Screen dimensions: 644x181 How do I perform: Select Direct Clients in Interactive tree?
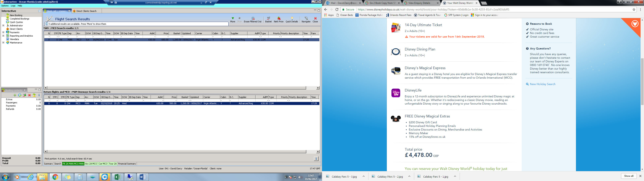16,29
